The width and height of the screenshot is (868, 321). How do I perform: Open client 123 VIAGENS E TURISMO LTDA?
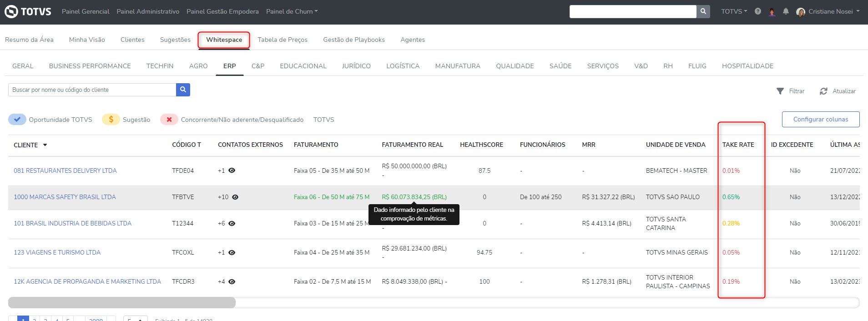click(57, 252)
